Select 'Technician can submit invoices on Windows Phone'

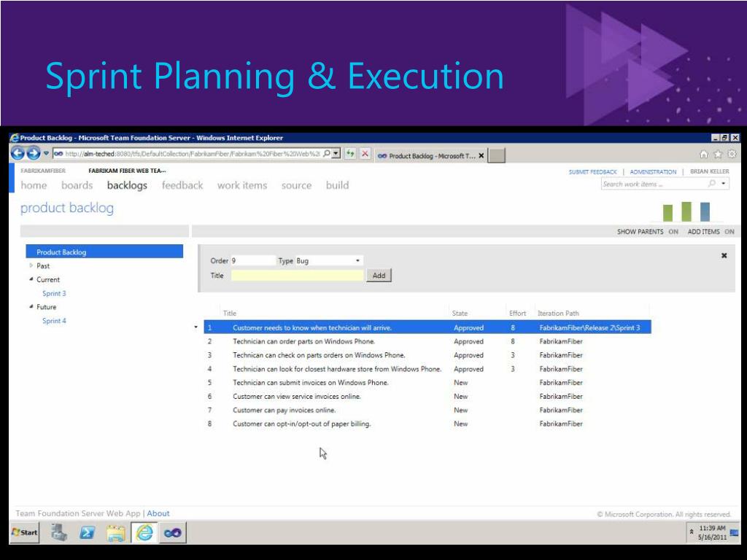point(427,382)
